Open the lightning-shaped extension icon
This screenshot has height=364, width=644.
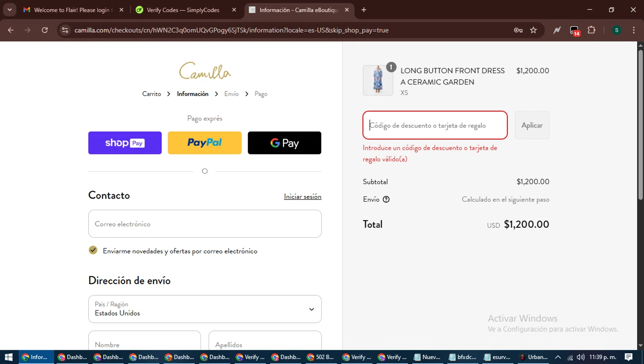point(557,30)
